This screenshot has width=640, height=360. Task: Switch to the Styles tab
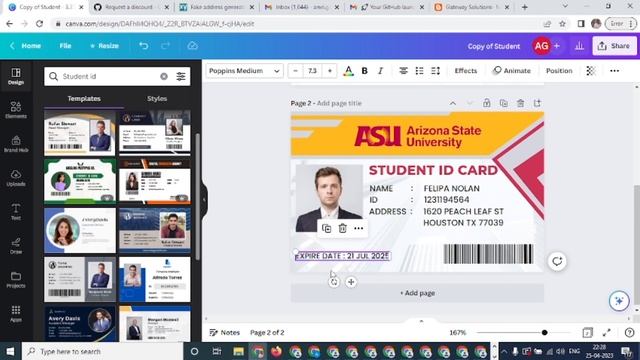[x=157, y=99]
